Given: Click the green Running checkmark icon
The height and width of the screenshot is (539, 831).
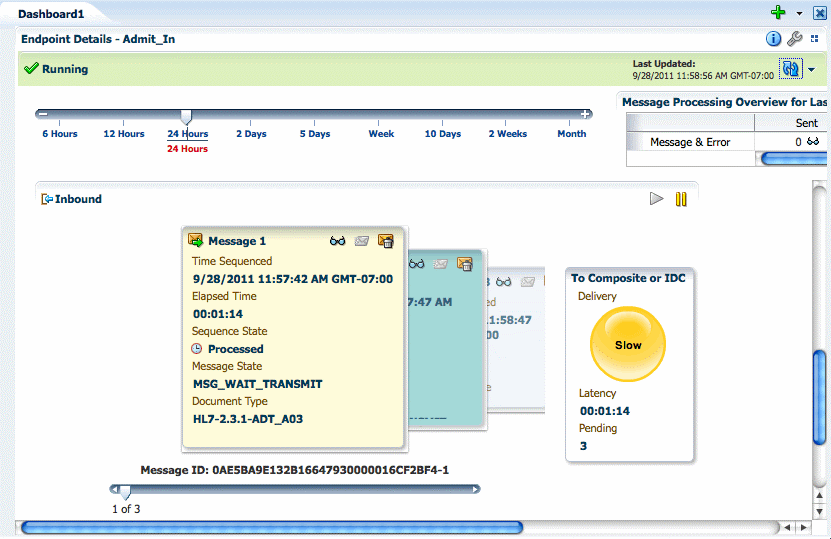Looking at the screenshot, I should tap(32, 68).
